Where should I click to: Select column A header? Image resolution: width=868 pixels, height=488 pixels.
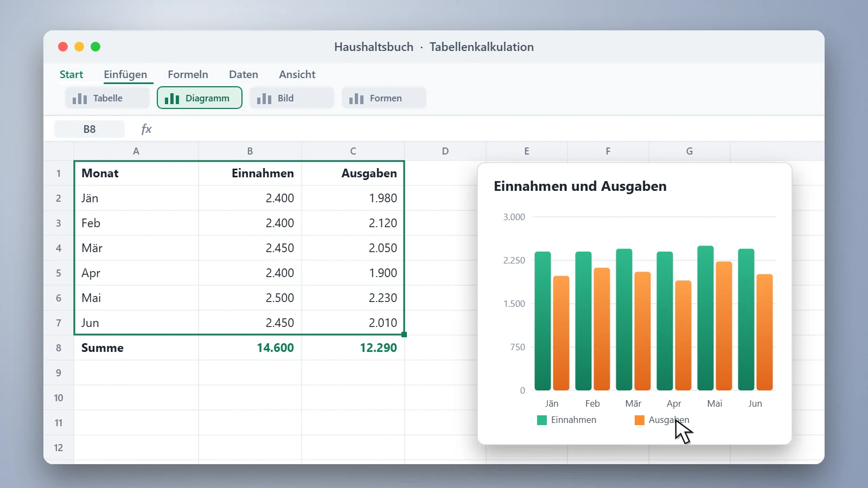[x=136, y=151]
